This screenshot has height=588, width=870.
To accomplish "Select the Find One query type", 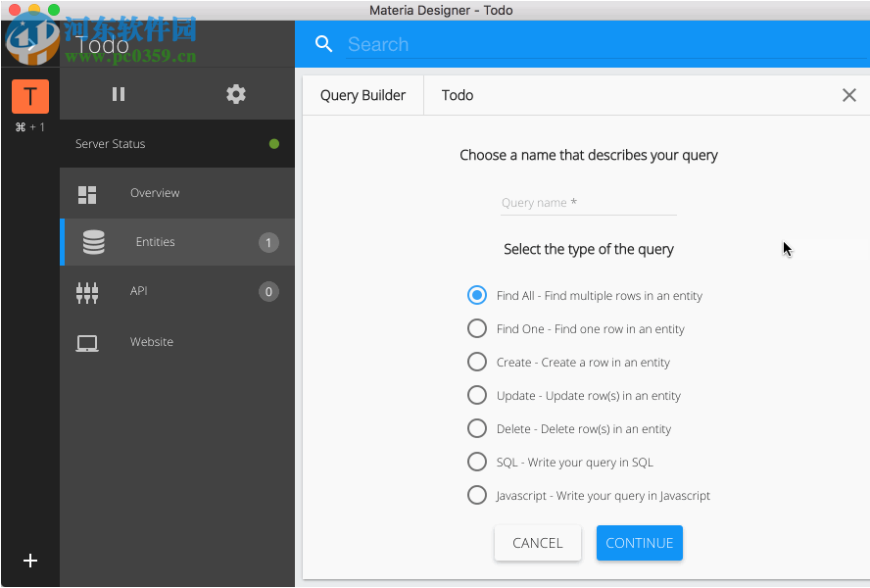I will (476, 328).
